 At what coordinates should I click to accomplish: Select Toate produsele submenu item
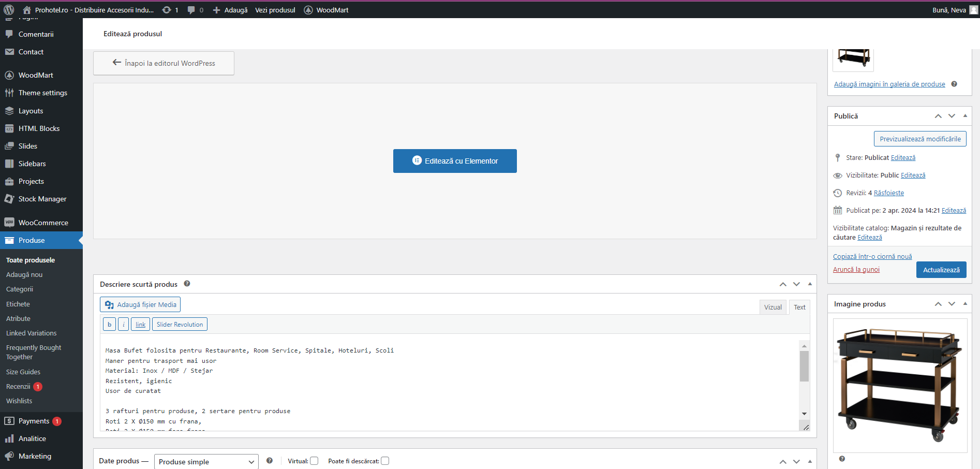(x=31, y=260)
